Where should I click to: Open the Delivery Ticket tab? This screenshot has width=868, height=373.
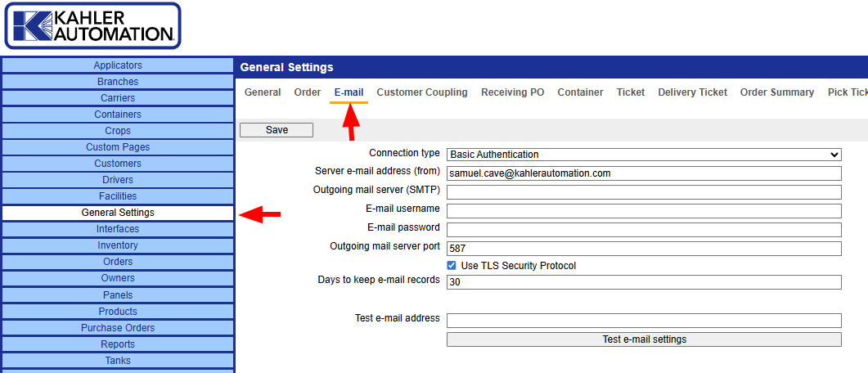[x=692, y=92]
